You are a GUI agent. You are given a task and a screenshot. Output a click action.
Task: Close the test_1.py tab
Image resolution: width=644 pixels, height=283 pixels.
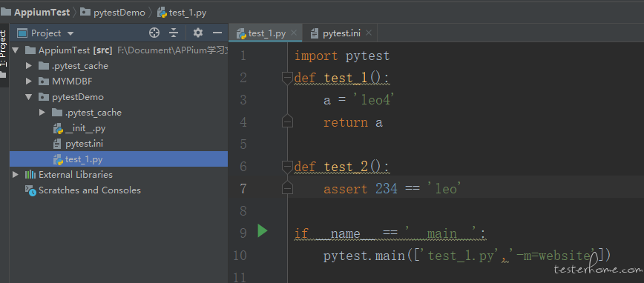(x=294, y=33)
